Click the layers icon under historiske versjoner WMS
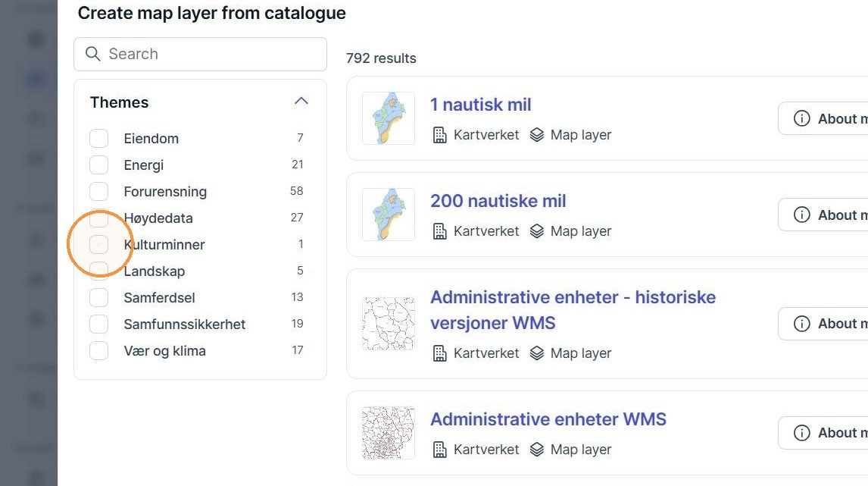 pos(537,353)
